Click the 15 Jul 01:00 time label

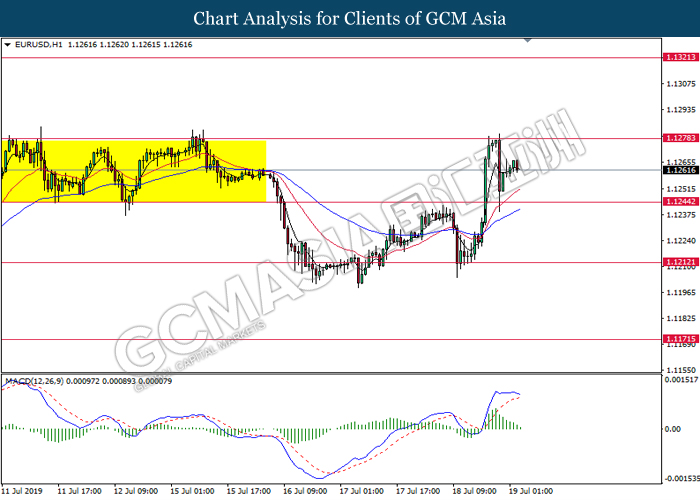click(x=192, y=491)
